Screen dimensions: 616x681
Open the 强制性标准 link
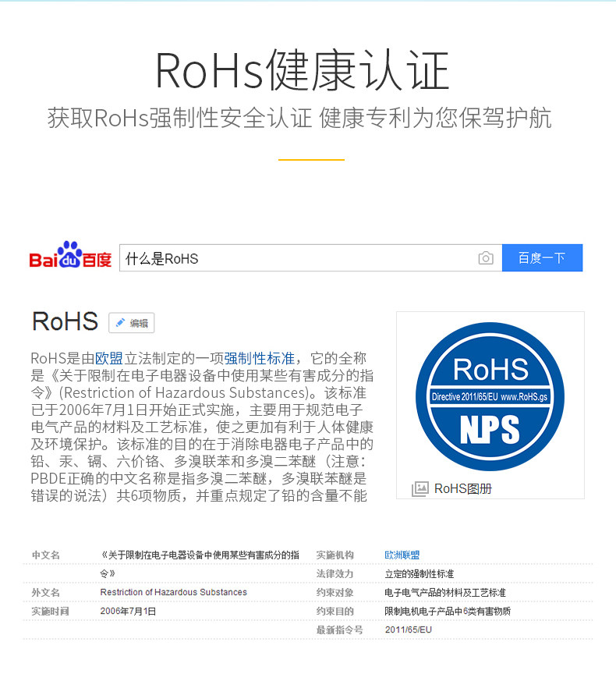[260, 358]
